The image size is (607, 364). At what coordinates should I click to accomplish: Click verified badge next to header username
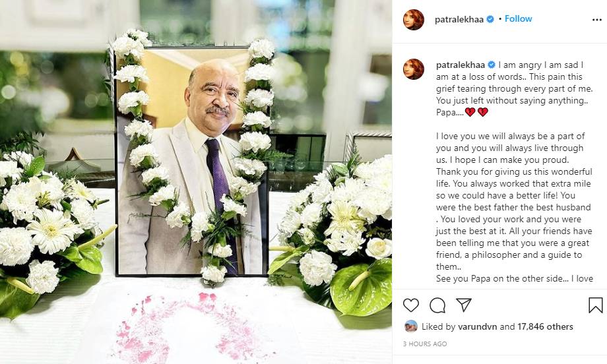click(x=490, y=19)
